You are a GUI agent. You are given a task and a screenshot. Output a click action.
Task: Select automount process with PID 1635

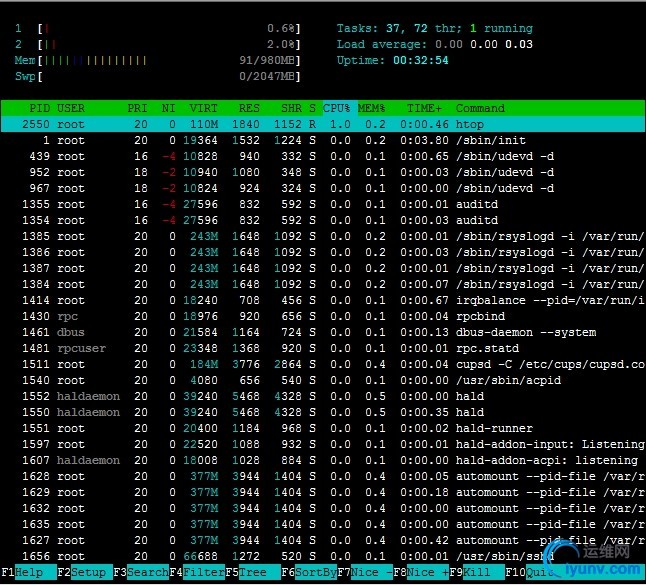(x=323, y=524)
